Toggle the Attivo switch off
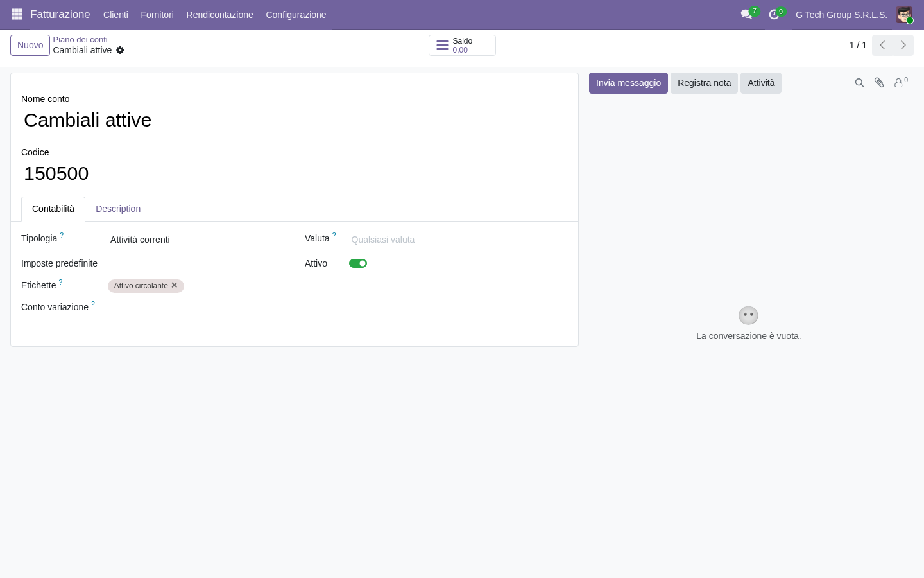Image resolution: width=924 pixels, height=578 pixels. 358,263
